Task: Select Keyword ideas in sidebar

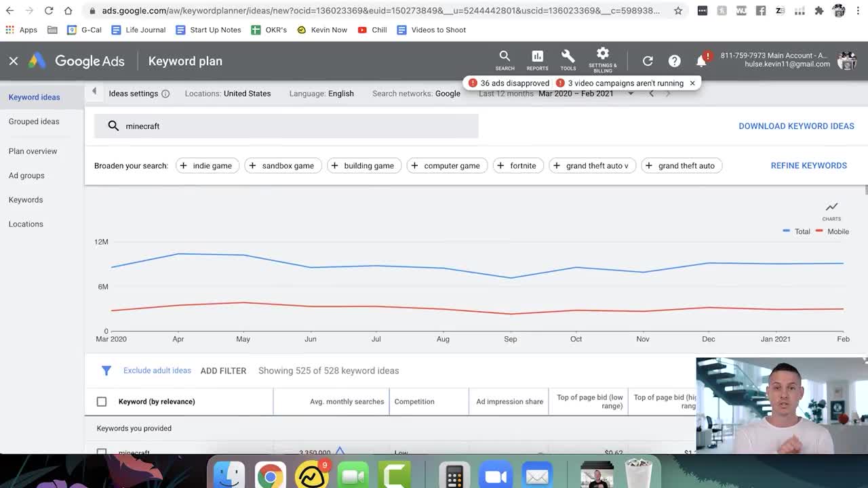Action: 34,97
